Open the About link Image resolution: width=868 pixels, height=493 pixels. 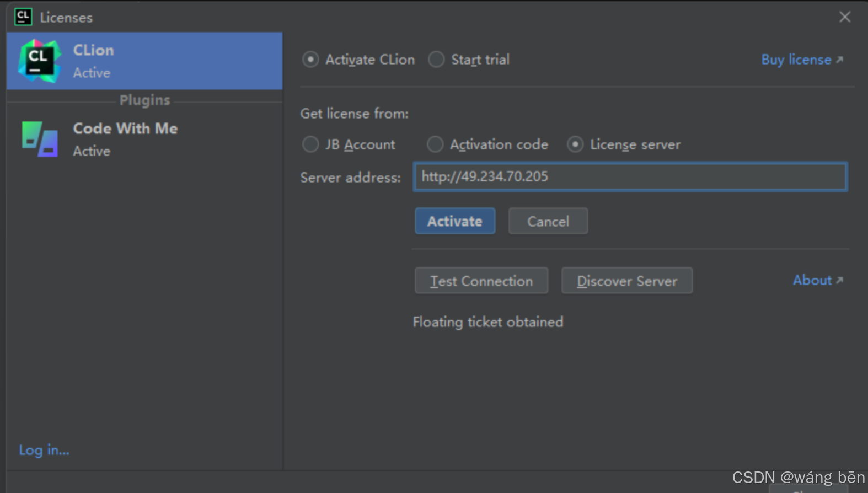[818, 280]
